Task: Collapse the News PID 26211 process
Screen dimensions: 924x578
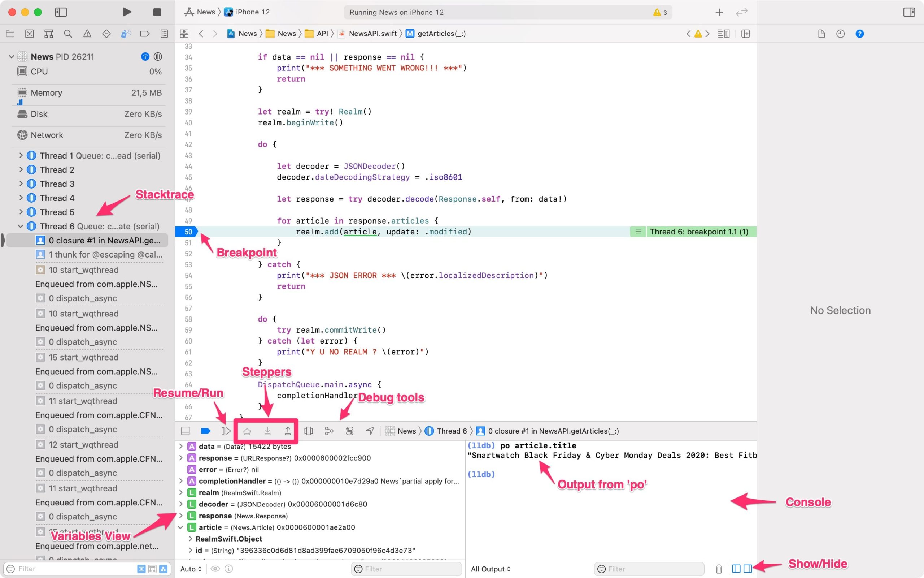Action: [x=12, y=57]
